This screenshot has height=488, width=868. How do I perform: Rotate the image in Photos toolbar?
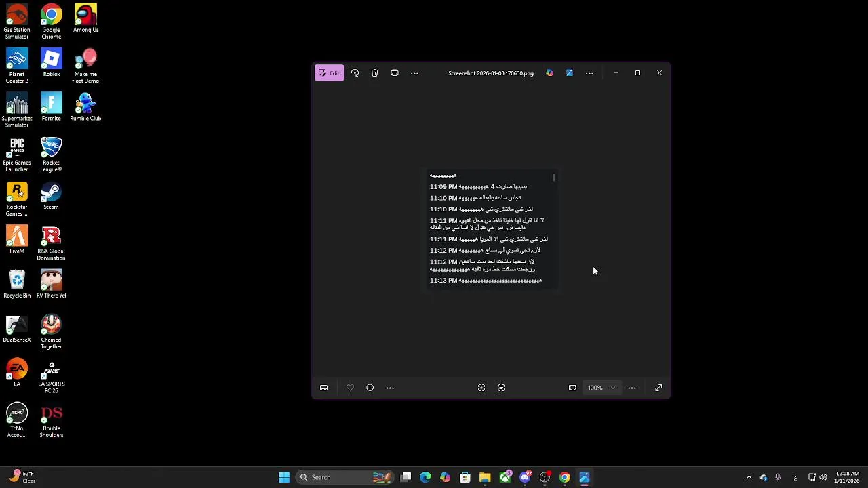[x=355, y=73]
